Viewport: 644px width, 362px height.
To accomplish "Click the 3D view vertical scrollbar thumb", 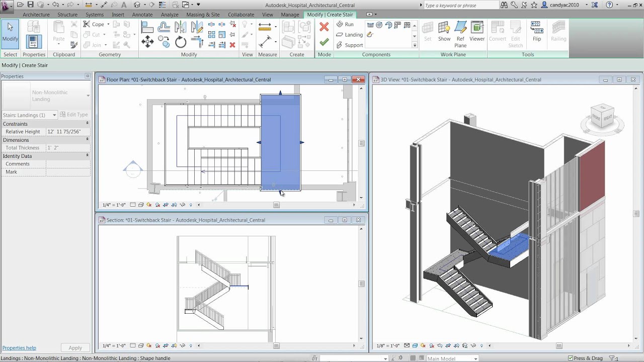I will tap(636, 214).
